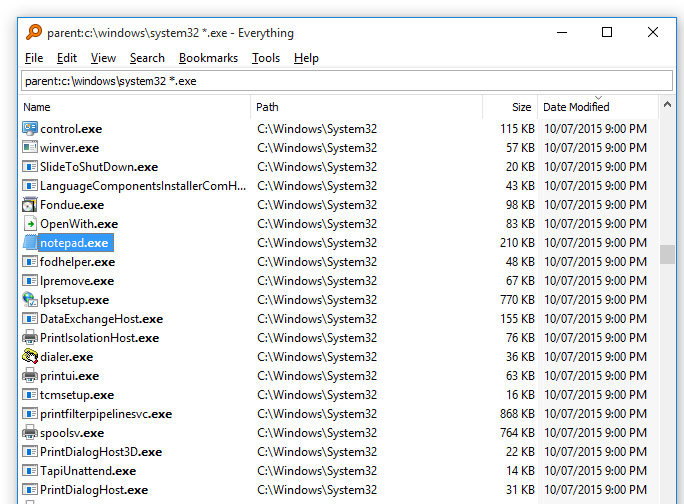Select the Fondue.exe file name
Screen dimensions: 684x504
click(x=72, y=205)
